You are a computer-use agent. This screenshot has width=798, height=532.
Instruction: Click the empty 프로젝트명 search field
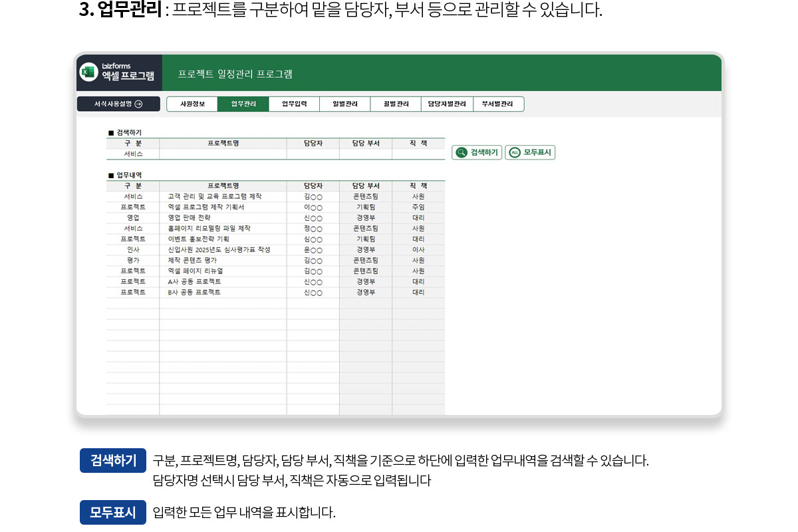click(x=223, y=154)
